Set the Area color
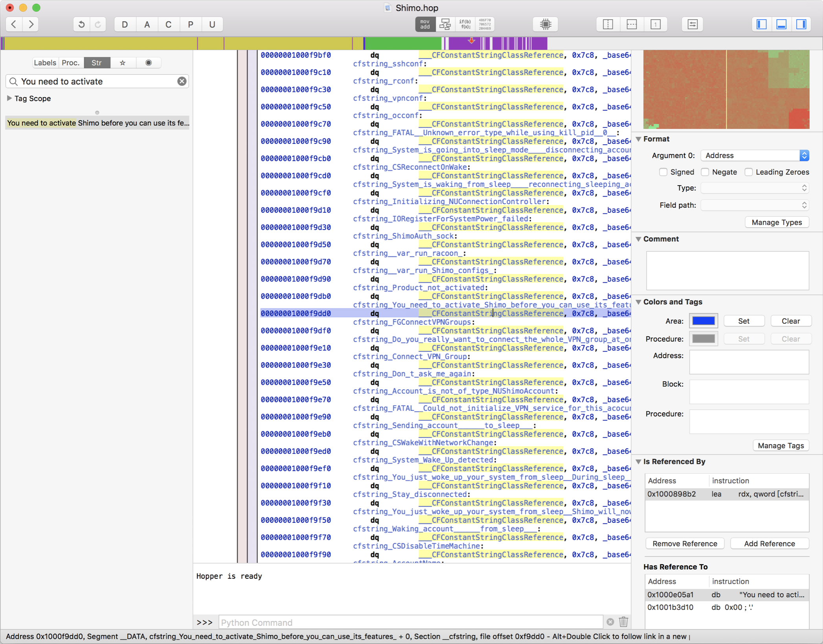This screenshot has height=644, width=823. (x=744, y=321)
